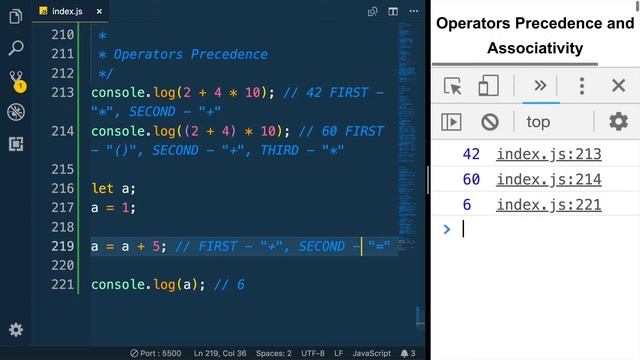
Task: Open the Search magnifier in activity bar
Action: pos(16,48)
